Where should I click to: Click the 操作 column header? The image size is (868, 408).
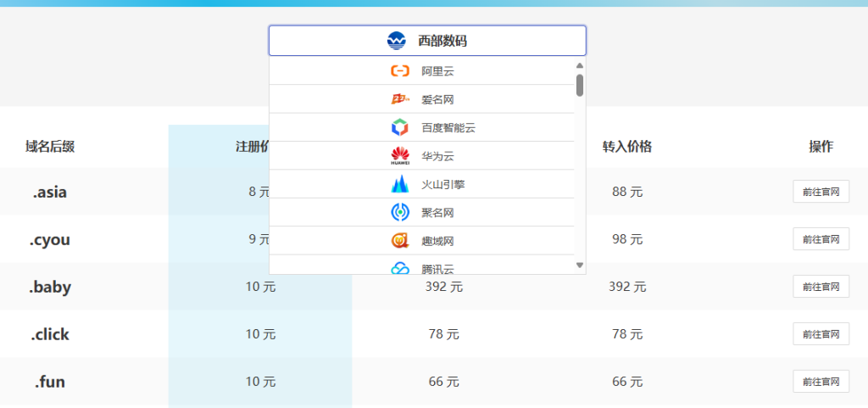(821, 147)
